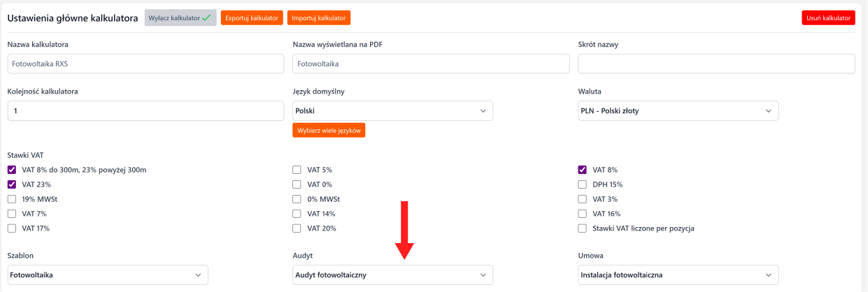Uncheck VAT 23% checkbox
The width and height of the screenshot is (868, 292).
(12, 184)
